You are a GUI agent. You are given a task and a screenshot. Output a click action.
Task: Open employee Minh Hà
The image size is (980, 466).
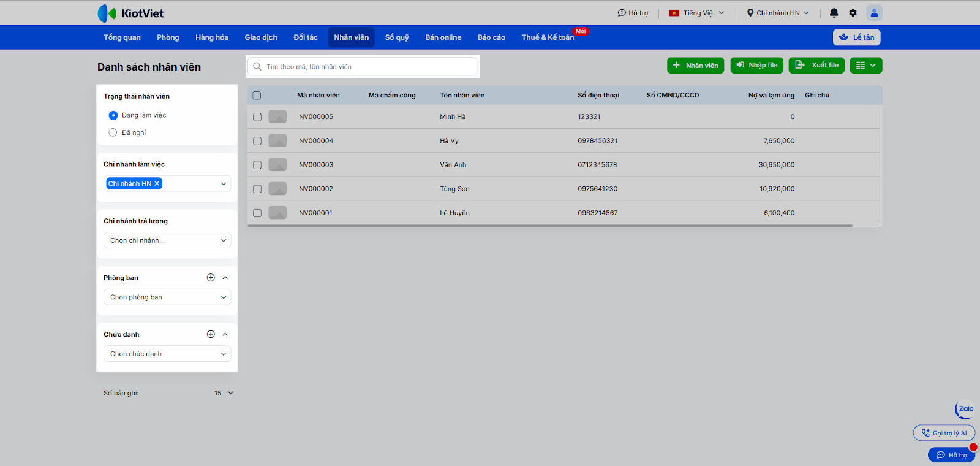[453, 117]
